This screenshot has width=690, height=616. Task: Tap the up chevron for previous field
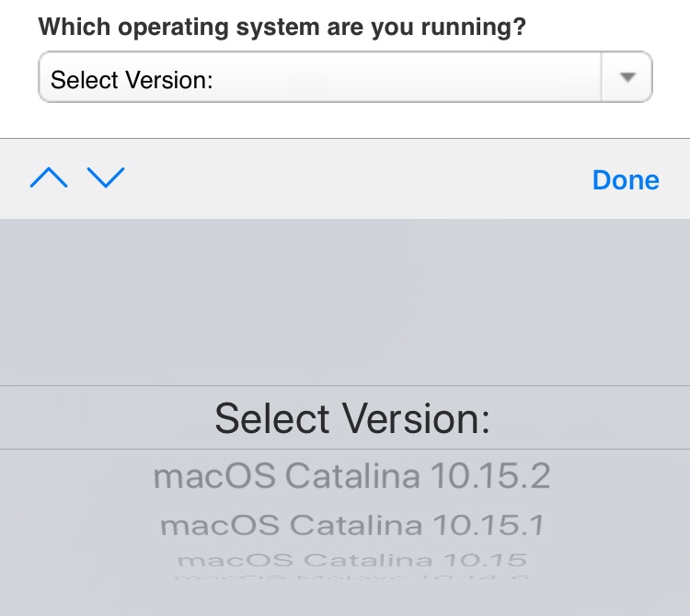(49, 178)
